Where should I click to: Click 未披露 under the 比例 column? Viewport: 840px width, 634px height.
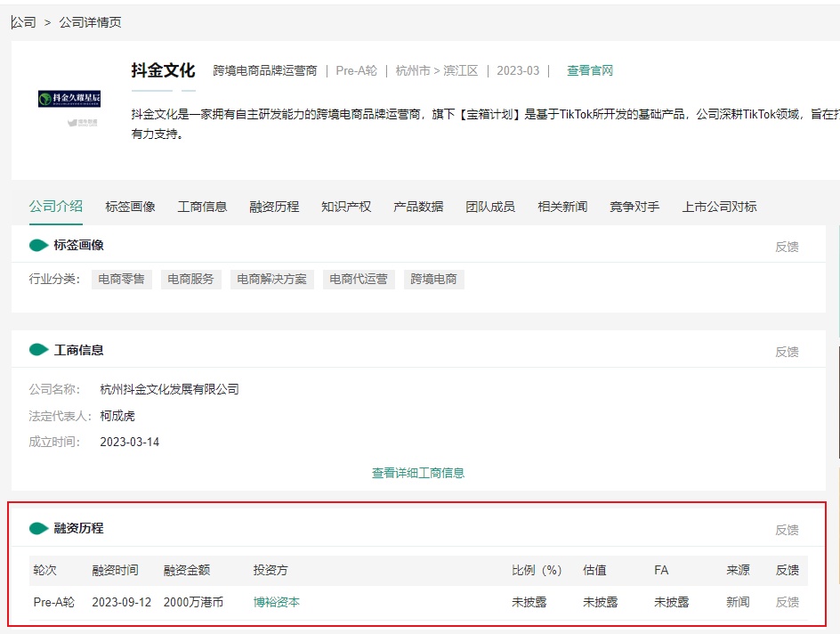529,602
